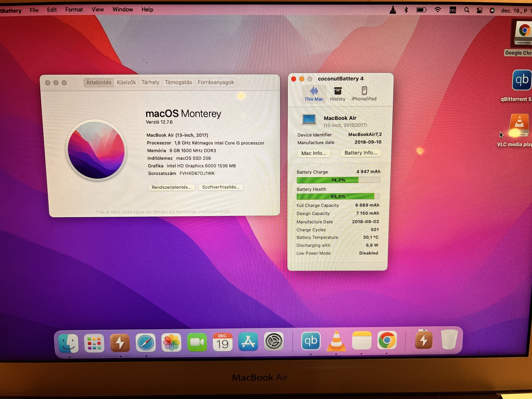532x399 pixels.
Task: Click the Battery Health 93,3% bar
Action: [x=338, y=196]
